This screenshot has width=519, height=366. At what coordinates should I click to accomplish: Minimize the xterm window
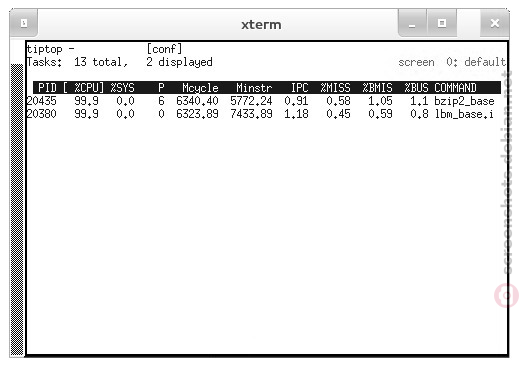pyautogui.click(x=412, y=23)
